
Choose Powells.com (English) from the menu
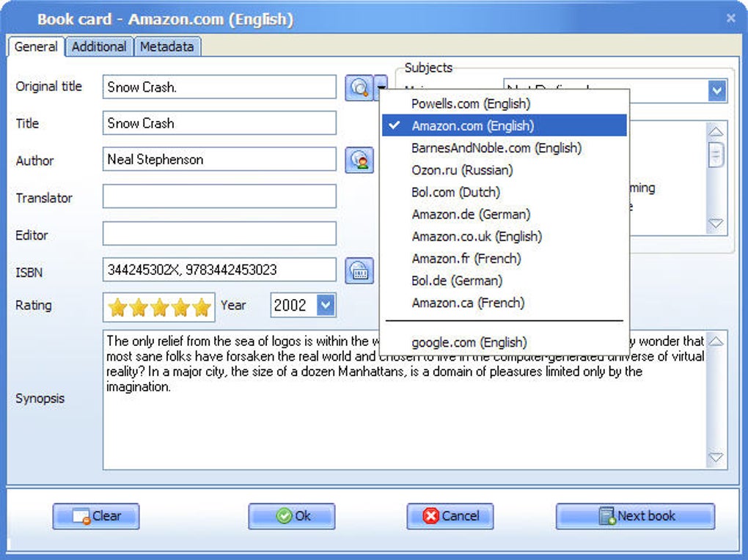(x=505, y=103)
